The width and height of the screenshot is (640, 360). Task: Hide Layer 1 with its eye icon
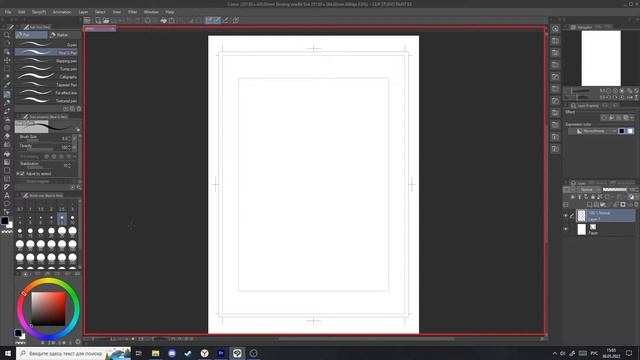pyautogui.click(x=566, y=216)
